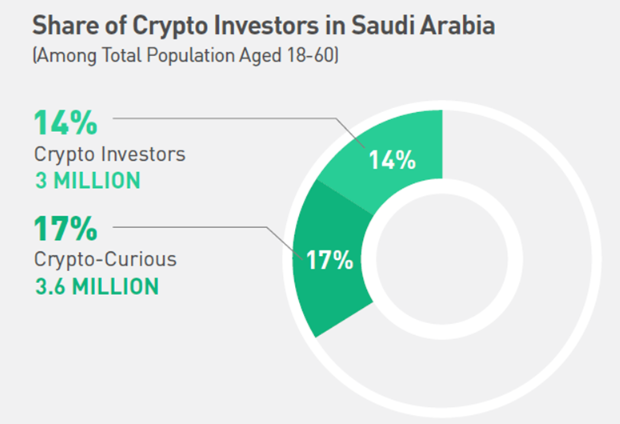Click the green "3.6 MILLION" figure
This screenshot has width=620, height=424.
(97, 286)
